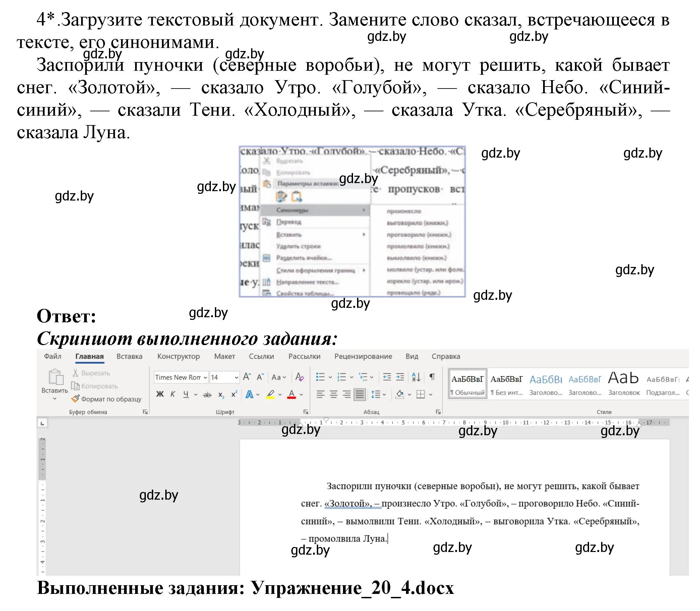This screenshot has width=700, height=611.
Task: Click the shading paint bucket
Action: pos(400,394)
